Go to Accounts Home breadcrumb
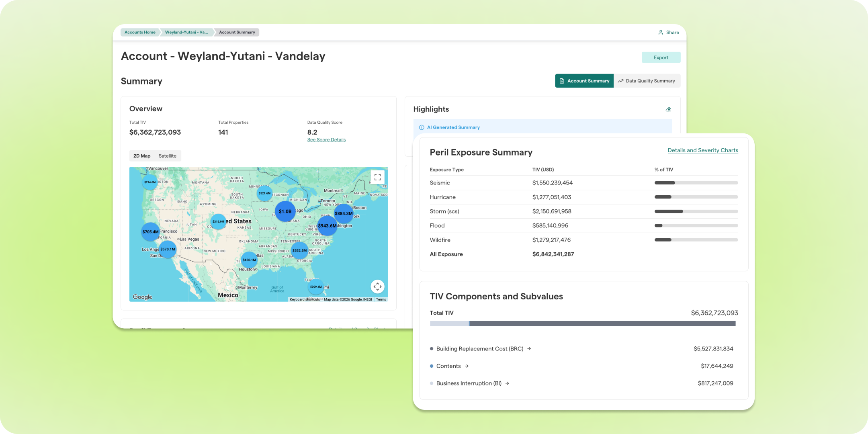The image size is (868, 434). coord(140,32)
